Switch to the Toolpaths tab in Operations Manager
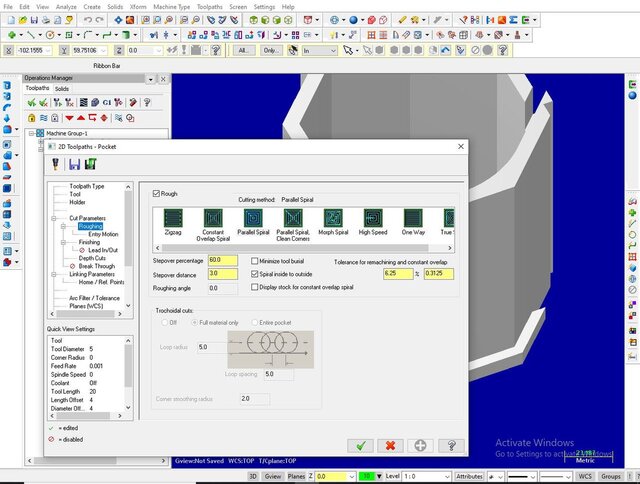This screenshot has height=484, width=640. click(x=38, y=88)
